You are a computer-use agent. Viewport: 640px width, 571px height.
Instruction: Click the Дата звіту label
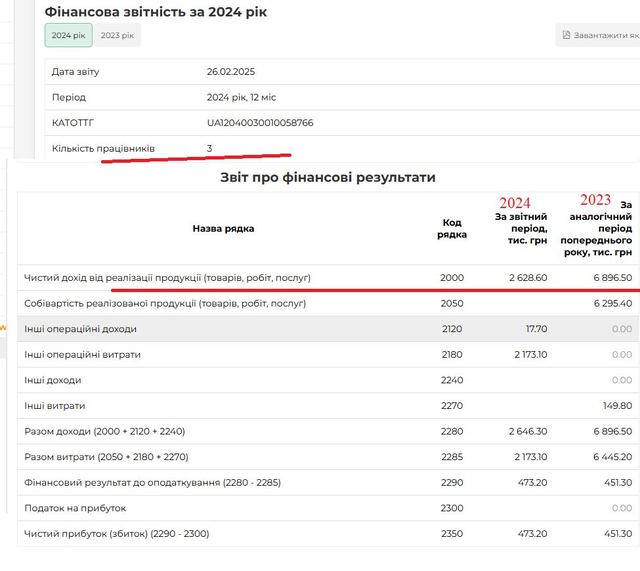coord(76,72)
